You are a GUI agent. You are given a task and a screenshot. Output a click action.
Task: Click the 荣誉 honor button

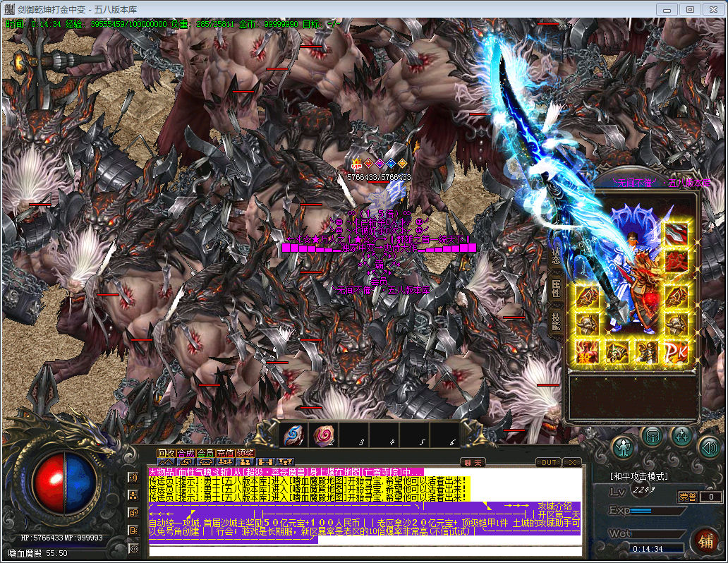click(x=688, y=497)
